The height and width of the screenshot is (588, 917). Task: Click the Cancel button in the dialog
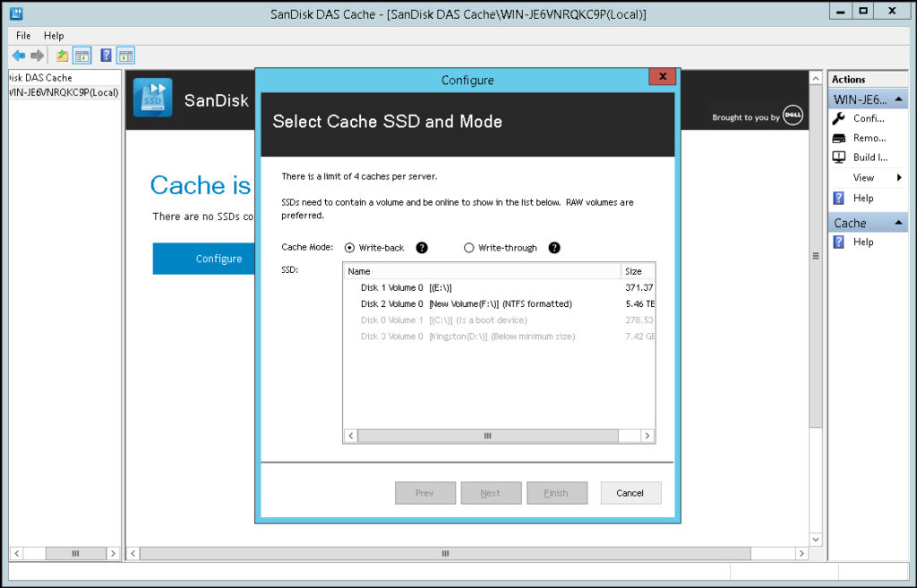pyautogui.click(x=630, y=493)
